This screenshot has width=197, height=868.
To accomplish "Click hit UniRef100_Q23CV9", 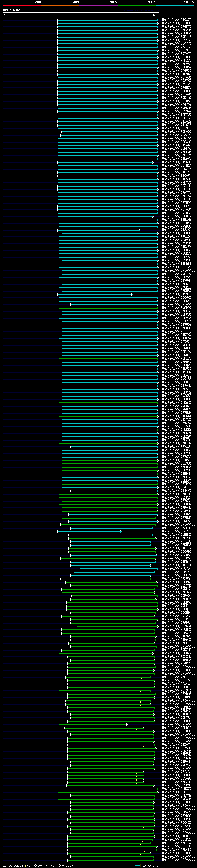I will (x=177, y=491).
